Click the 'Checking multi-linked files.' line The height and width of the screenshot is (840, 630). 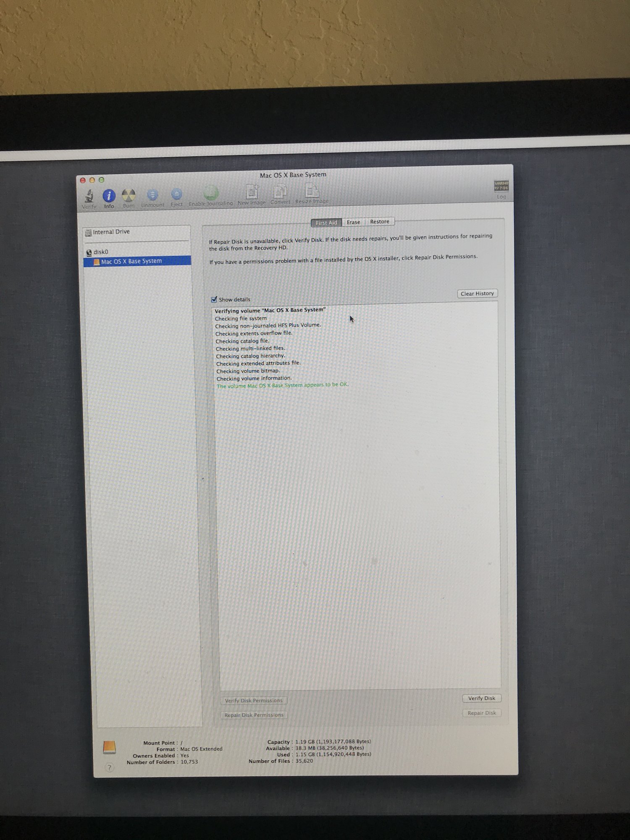[250, 349]
